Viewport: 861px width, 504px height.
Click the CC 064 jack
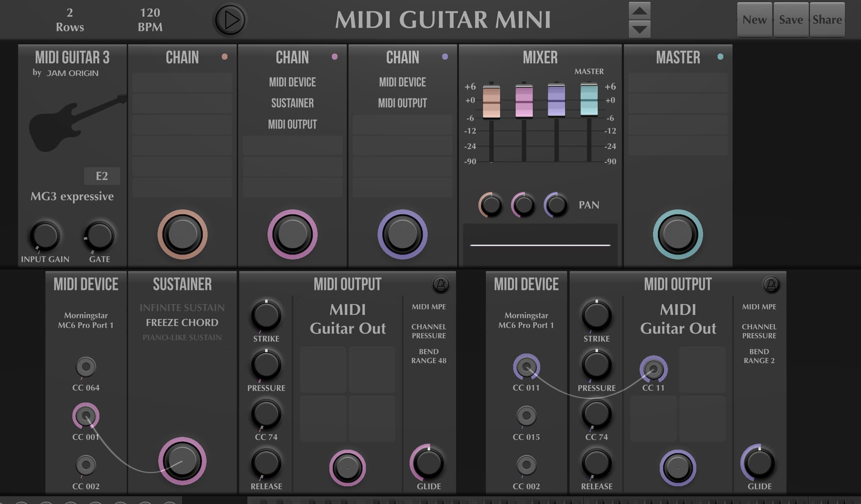[86, 367]
